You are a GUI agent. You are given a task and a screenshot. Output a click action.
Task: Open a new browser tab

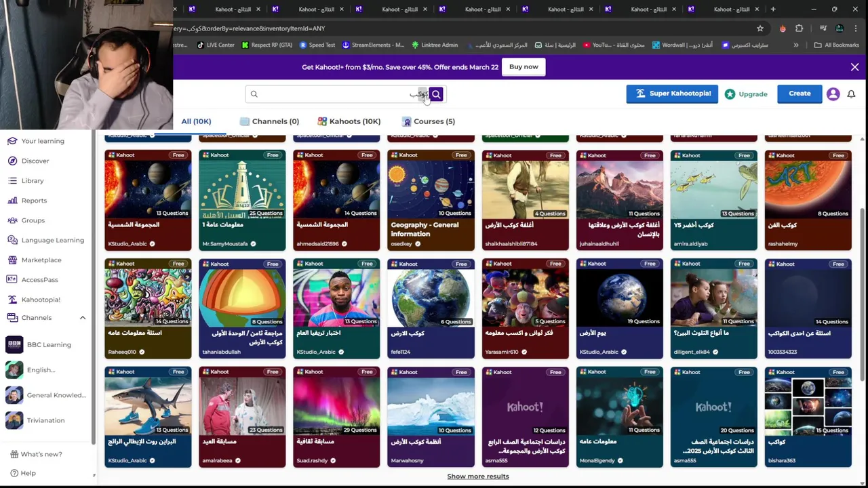773,9
